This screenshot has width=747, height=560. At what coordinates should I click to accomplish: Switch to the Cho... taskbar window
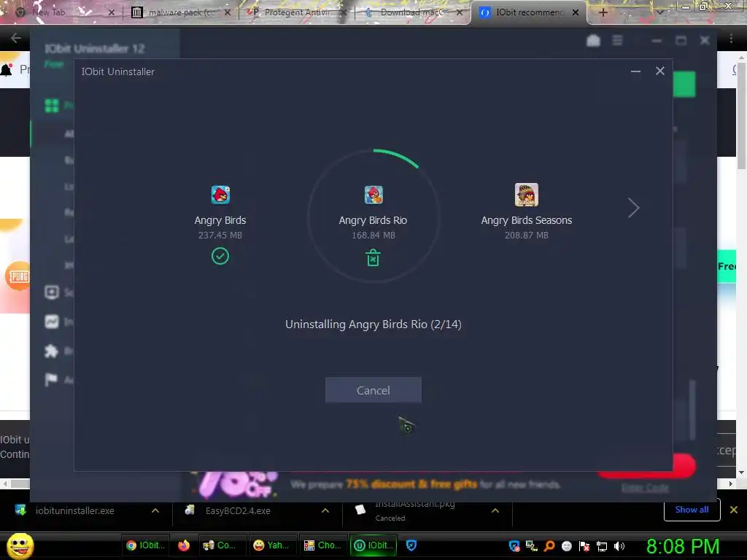click(325, 545)
